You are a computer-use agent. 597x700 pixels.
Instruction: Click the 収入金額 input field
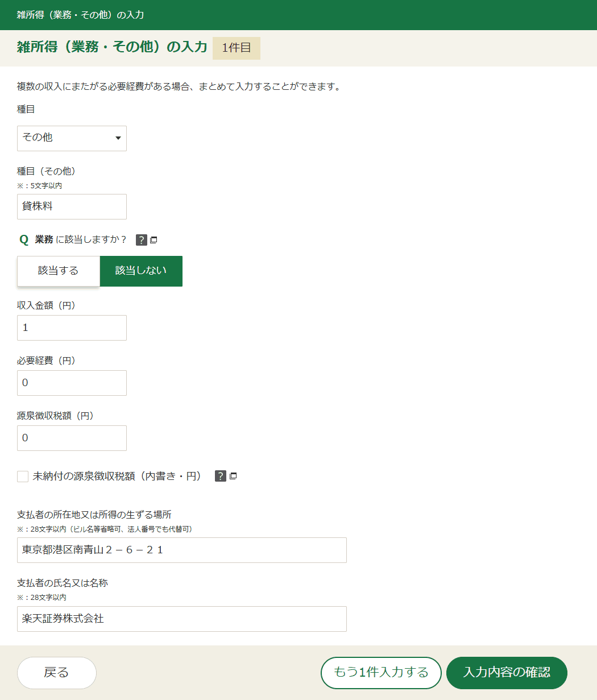pyautogui.click(x=72, y=328)
